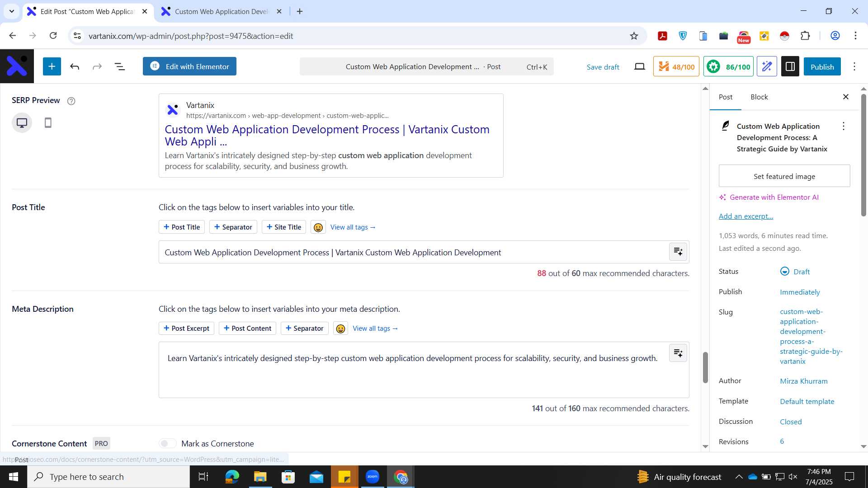
Task: Insert Post Excerpt tag into description
Action: (x=186, y=328)
